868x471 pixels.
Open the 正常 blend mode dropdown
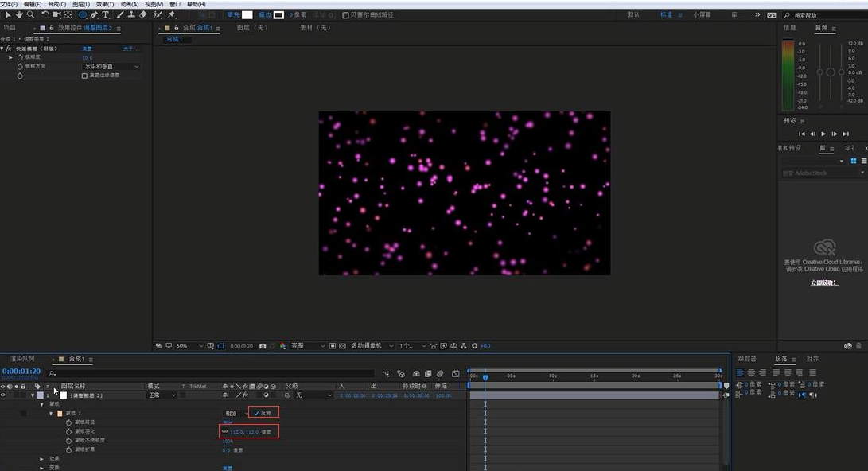(x=162, y=395)
